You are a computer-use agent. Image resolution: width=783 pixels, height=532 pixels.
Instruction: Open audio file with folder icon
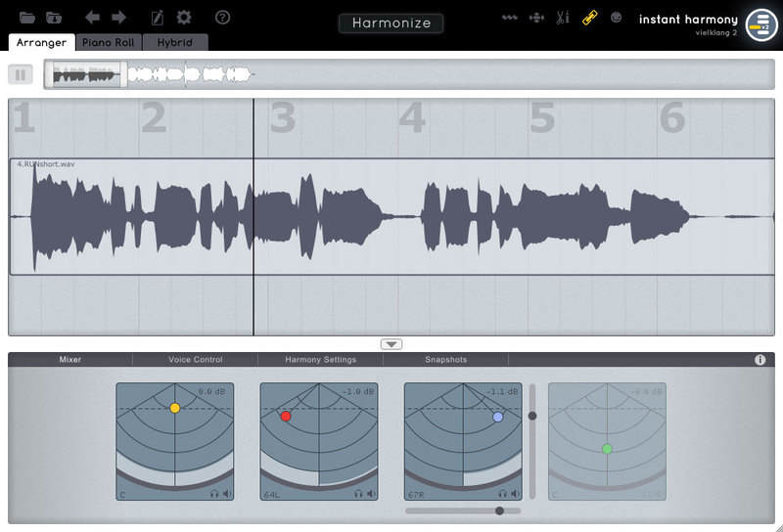[x=26, y=18]
